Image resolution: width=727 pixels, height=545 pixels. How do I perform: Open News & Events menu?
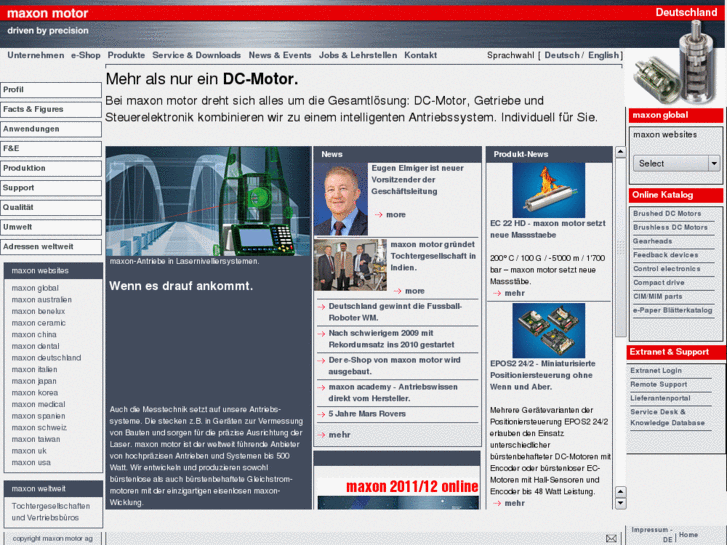tap(280, 55)
